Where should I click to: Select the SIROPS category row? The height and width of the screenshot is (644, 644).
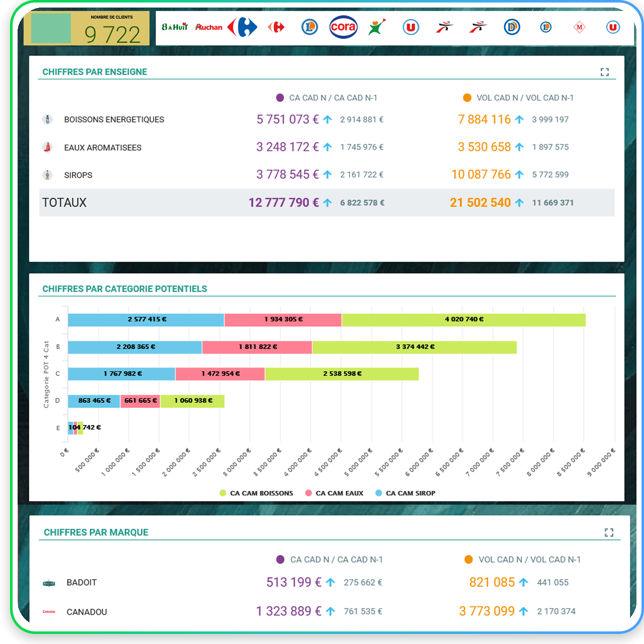coord(78,176)
